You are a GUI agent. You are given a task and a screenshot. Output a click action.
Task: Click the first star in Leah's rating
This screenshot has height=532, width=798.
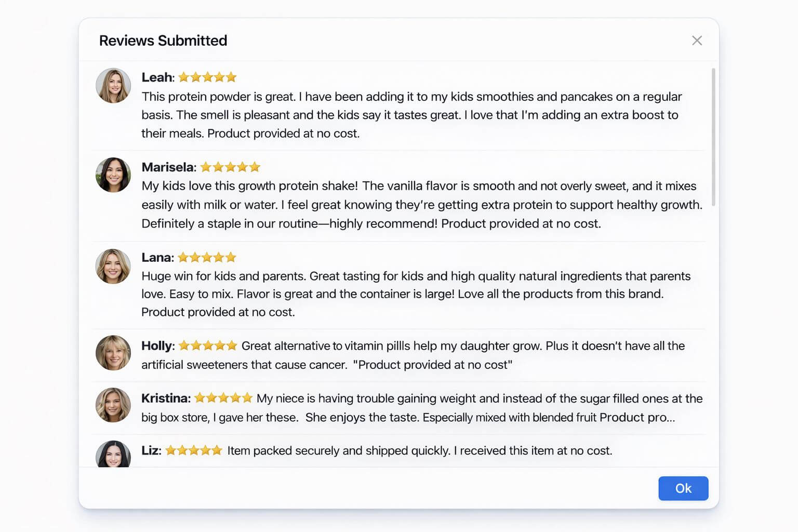(183, 76)
